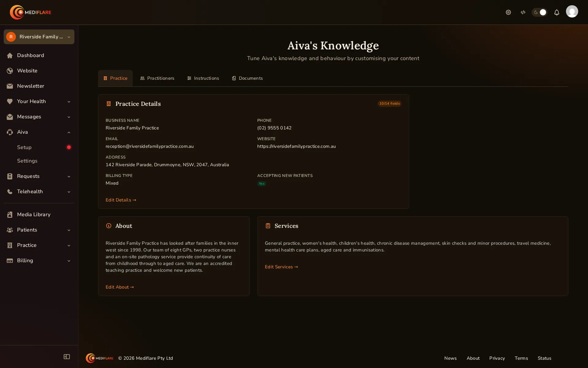Viewport: 588px width, 368px height.
Task: Click Billing type value Mixed
Action: pos(112,183)
